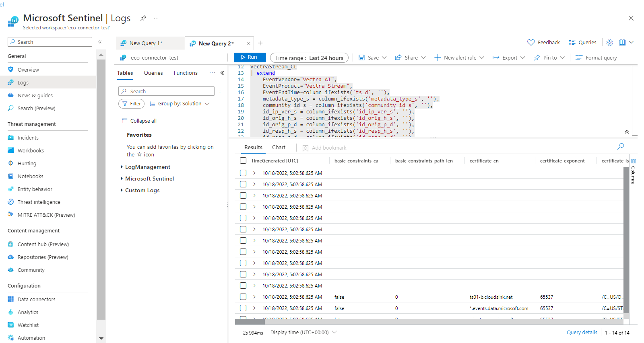This screenshot has width=644, height=343.
Task: Open Group by: Solution dropdown
Action: tap(180, 104)
